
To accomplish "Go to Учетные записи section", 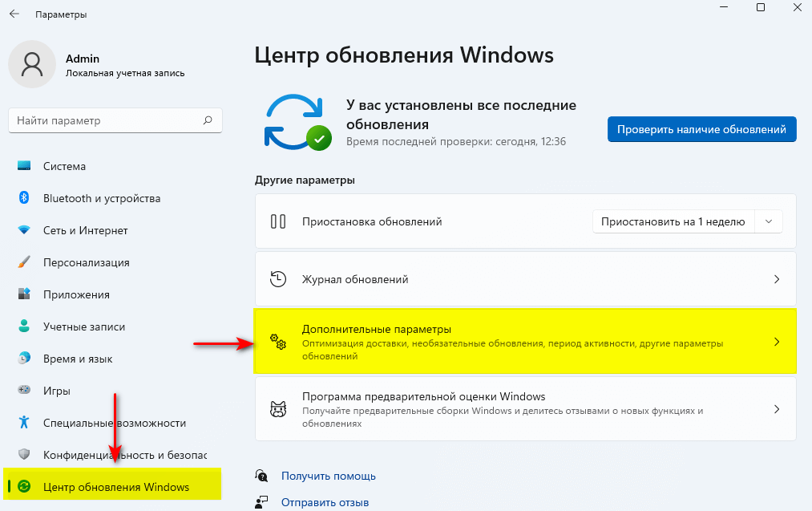I will pyautogui.click(x=83, y=326).
